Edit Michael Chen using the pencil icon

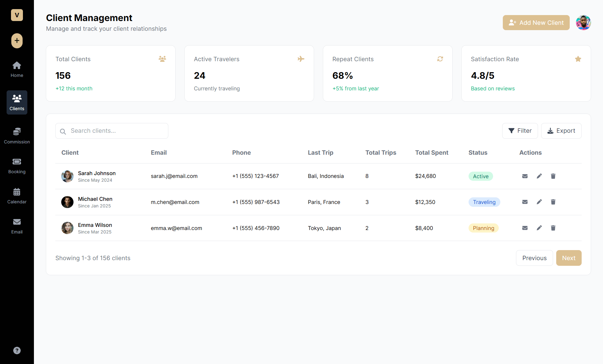coord(539,202)
